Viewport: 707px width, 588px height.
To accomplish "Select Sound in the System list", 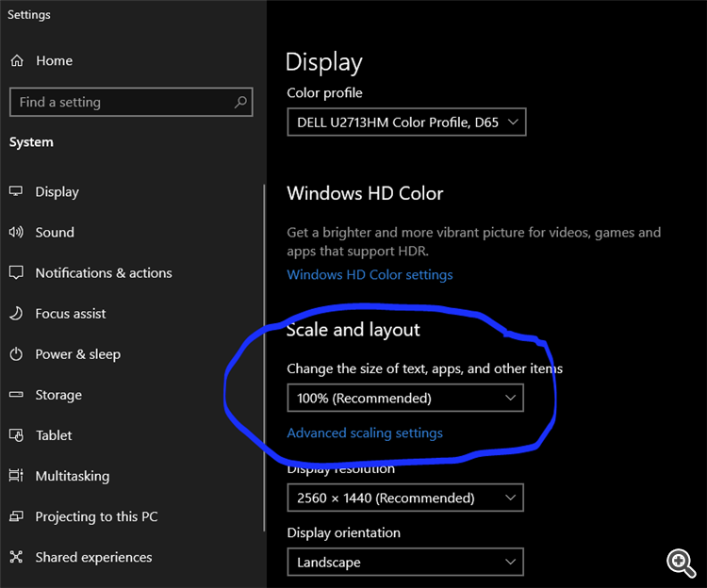I will click(55, 232).
